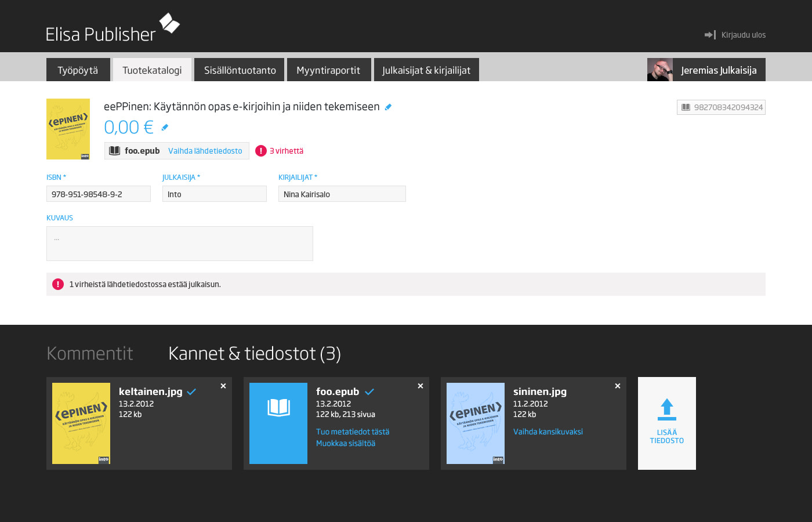Focus the ISBN input field
812x522 pixels.
click(99, 194)
